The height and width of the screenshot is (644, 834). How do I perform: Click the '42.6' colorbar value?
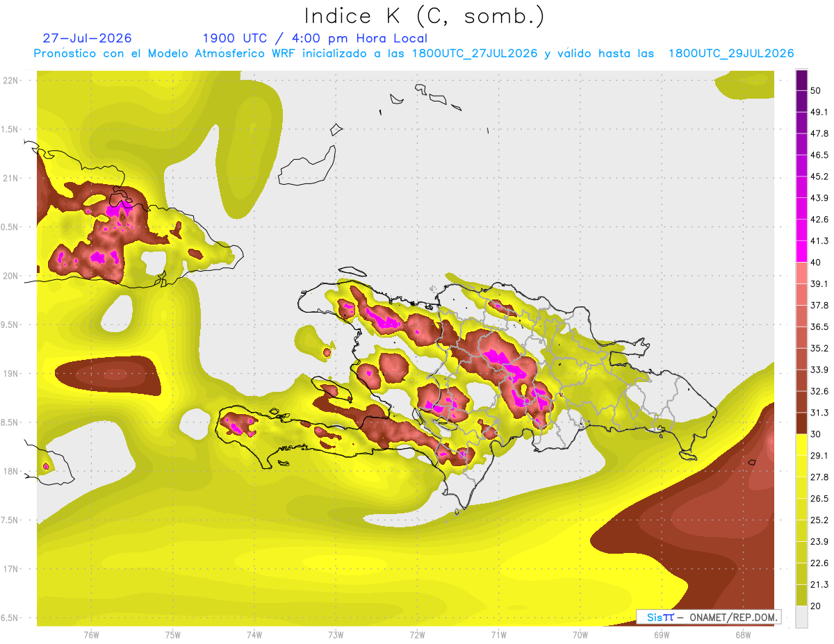point(819,220)
